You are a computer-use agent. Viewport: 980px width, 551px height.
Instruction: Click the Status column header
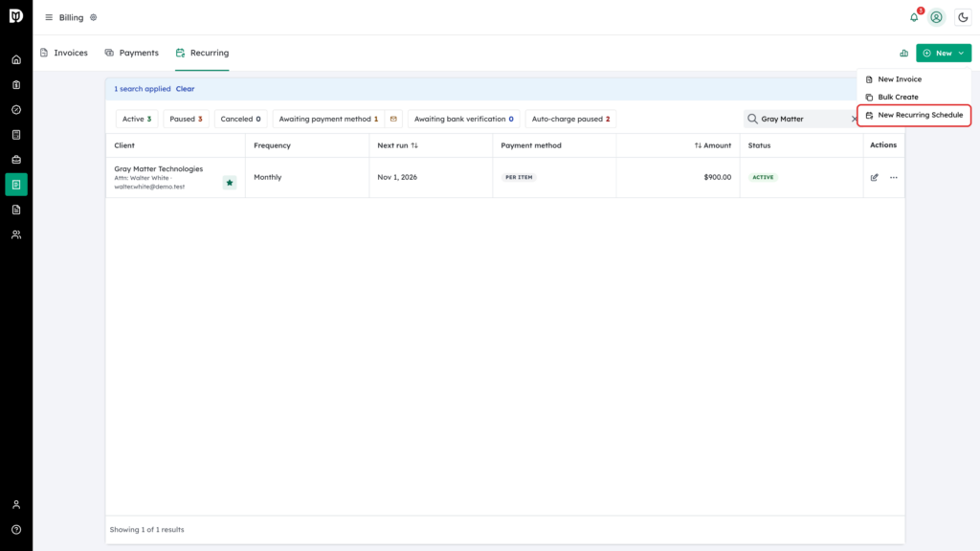tap(759, 145)
